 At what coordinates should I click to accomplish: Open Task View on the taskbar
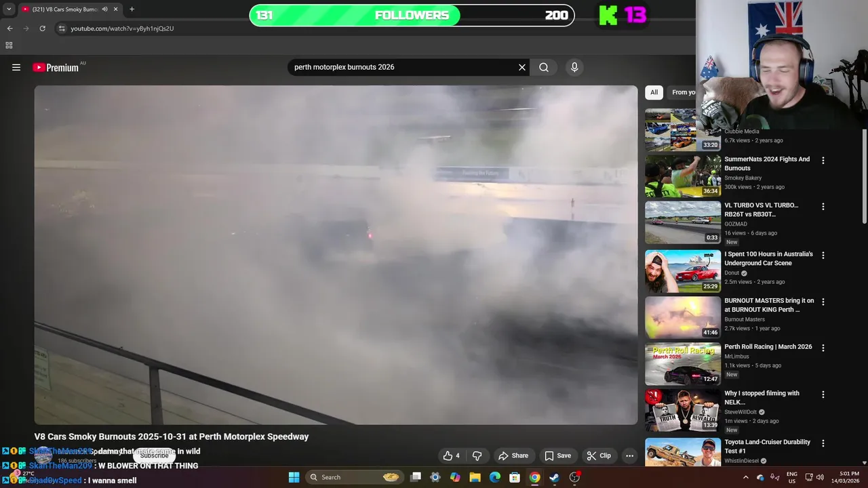[x=416, y=477]
